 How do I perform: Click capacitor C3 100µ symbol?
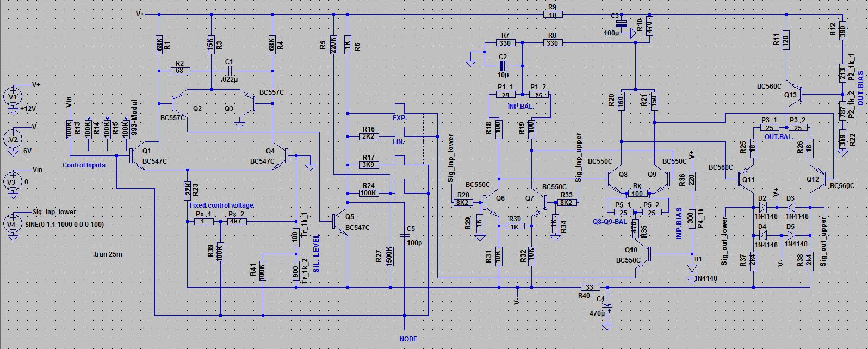622,24
